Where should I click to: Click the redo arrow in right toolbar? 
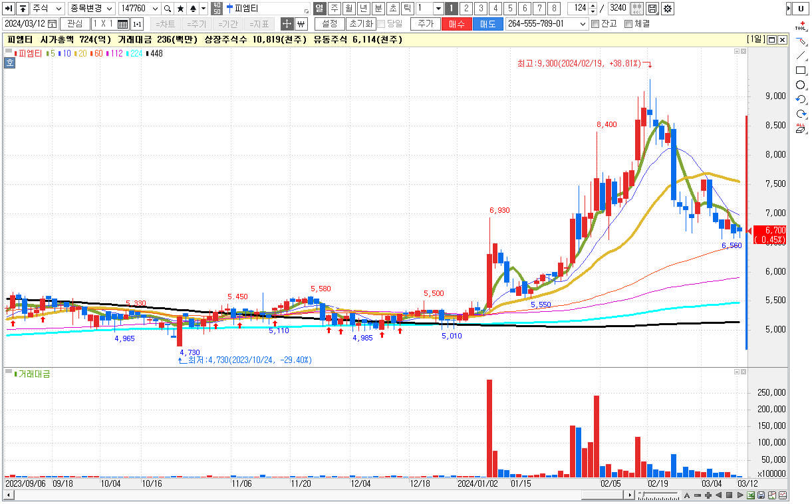click(801, 114)
